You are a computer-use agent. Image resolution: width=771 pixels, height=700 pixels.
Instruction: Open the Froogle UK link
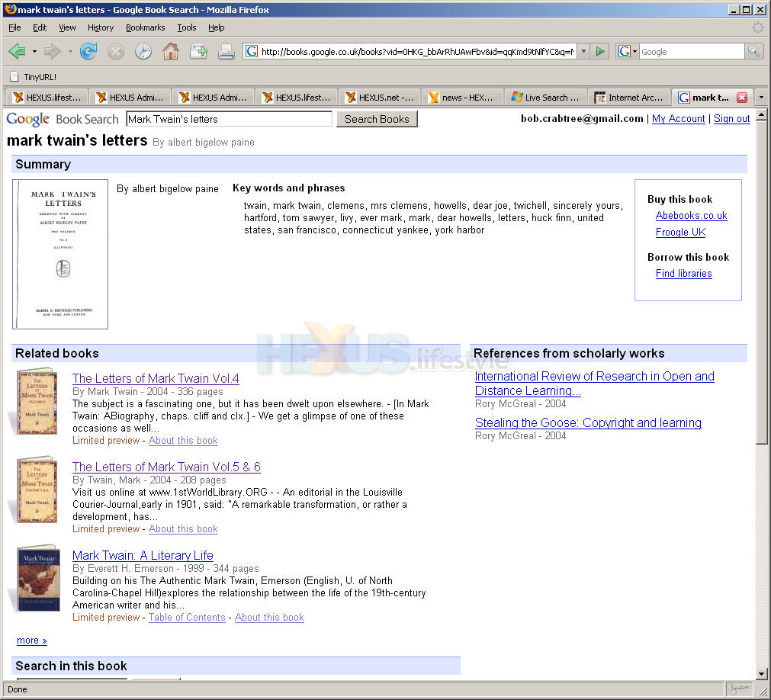coord(680,232)
